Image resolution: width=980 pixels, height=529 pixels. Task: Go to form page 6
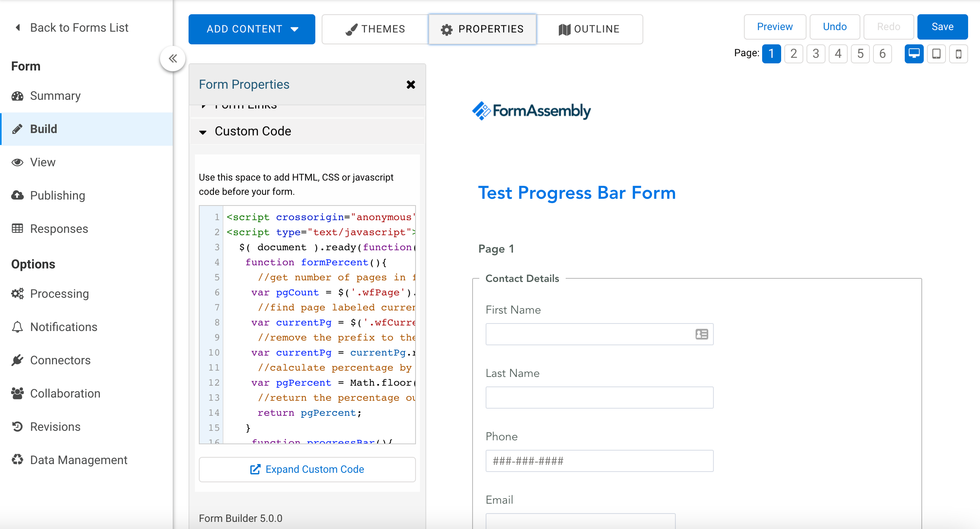(883, 53)
